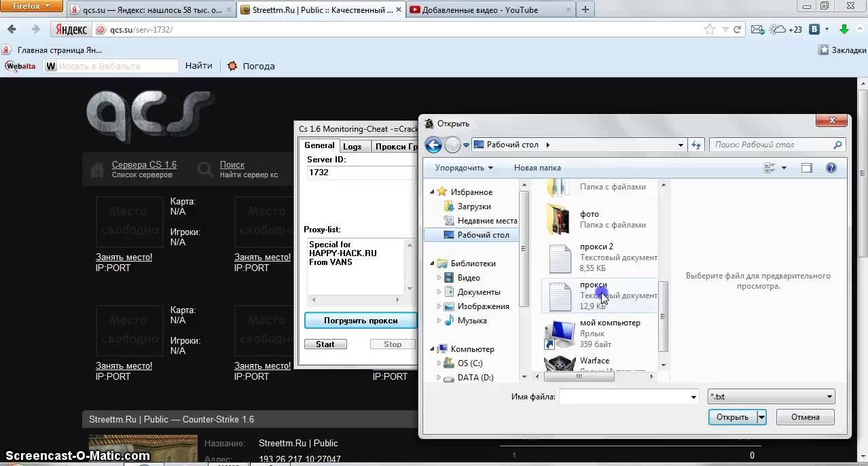The height and width of the screenshot is (466, 868).
Task: Open *.txt file type dropdown
Action: [829, 397]
